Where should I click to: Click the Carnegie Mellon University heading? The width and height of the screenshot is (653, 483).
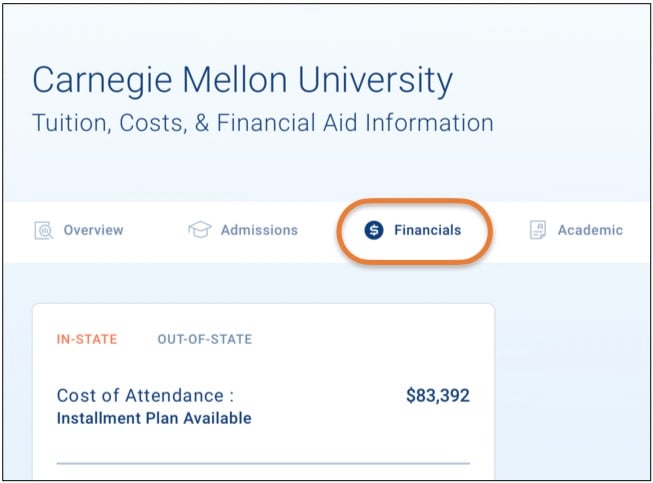point(242,80)
